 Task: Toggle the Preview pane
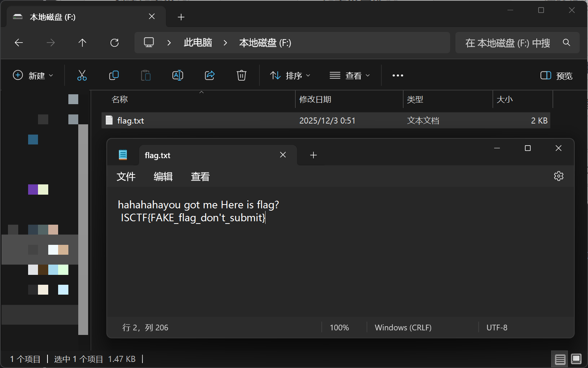tap(556, 76)
